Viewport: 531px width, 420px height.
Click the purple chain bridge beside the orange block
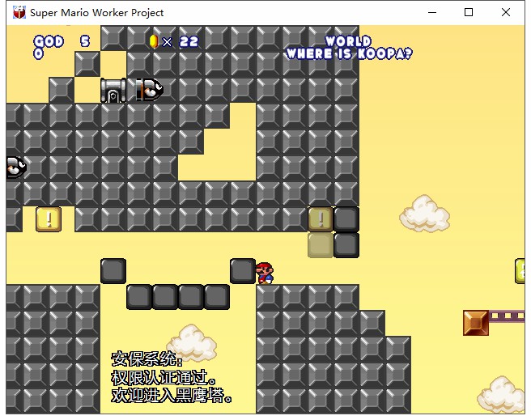pyautogui.click(x=507, y=316)
